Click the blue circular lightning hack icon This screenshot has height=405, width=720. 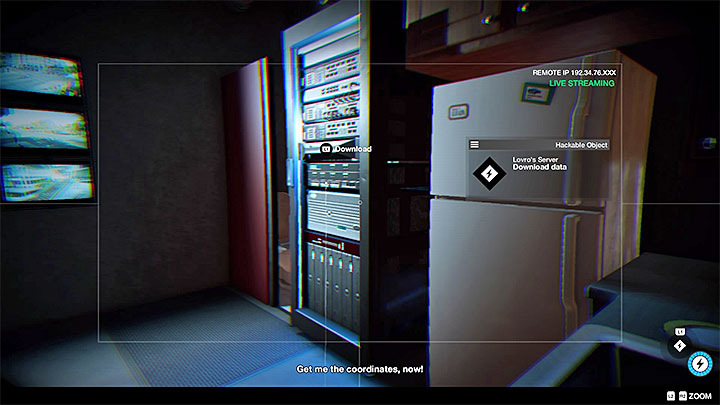[700, 364]
